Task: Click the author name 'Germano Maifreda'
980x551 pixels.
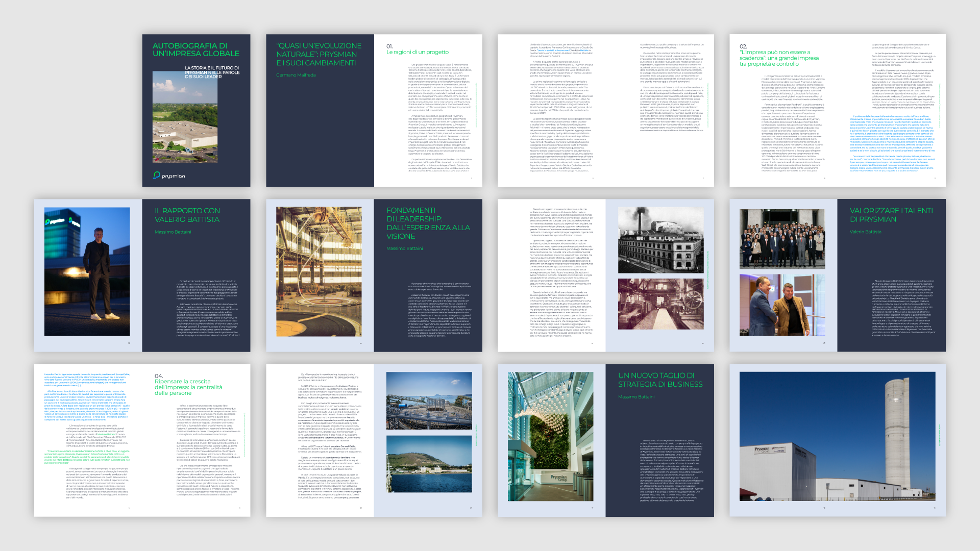Action: pos(296,75)
